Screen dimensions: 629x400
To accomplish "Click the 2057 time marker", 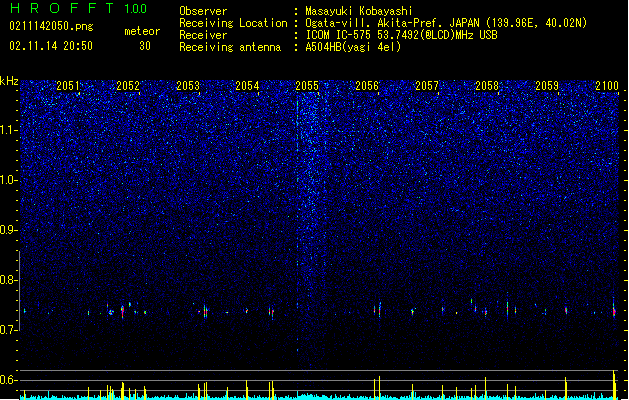I will (x=427, y=86).
